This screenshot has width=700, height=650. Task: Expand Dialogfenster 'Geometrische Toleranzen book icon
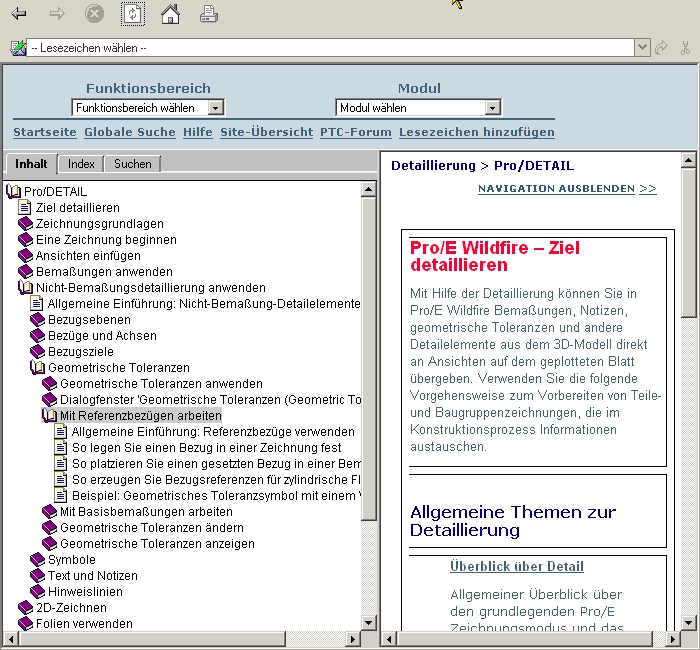(50, 400)
